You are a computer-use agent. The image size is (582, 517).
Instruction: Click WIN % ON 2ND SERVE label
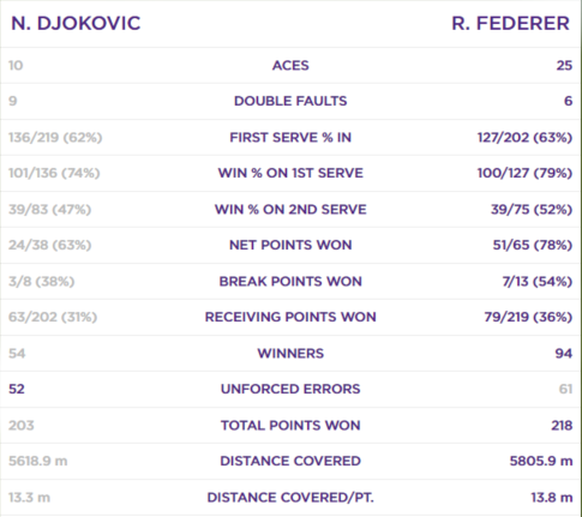tap(290, 209)
